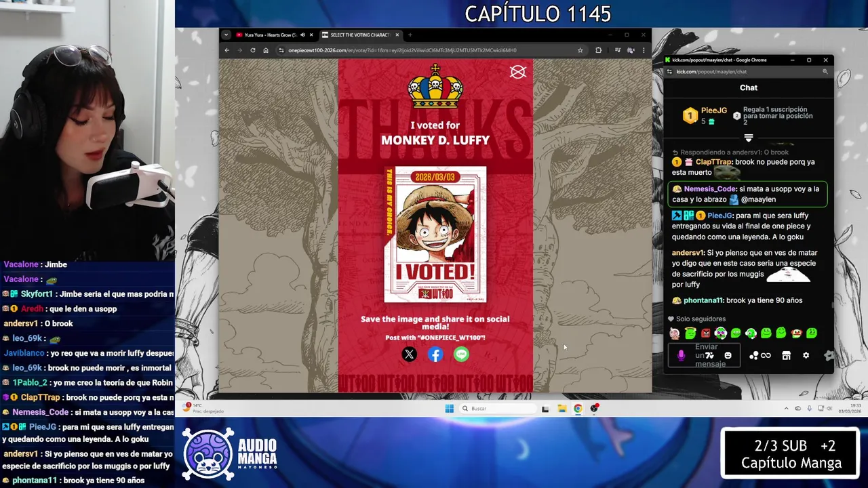Share vote on X (Twitter)
Screen dimensions: 868x488
pyautogui.click(x=409, y=354)
